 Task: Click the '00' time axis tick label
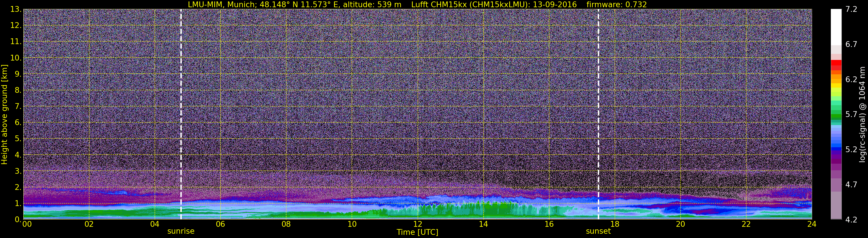coord(27,224)
